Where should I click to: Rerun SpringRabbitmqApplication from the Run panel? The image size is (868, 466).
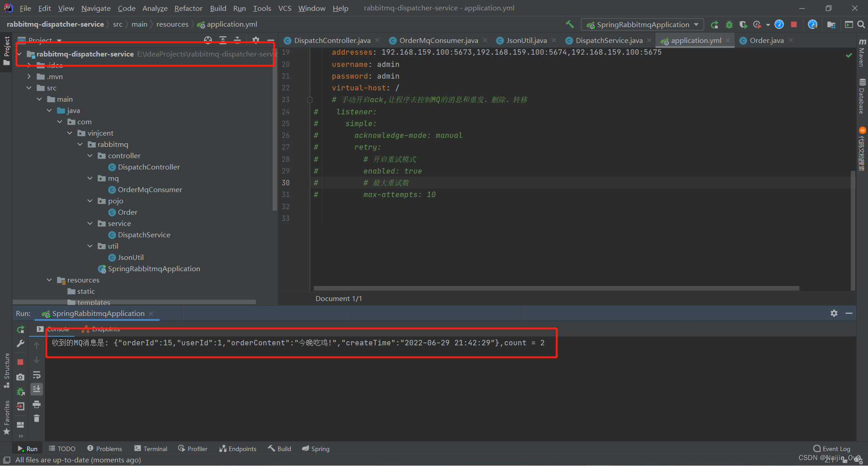[20, 329]
